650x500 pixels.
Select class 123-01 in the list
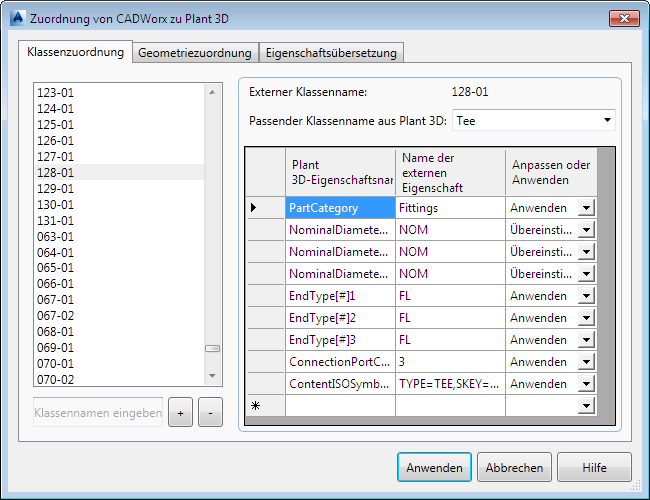119,92
